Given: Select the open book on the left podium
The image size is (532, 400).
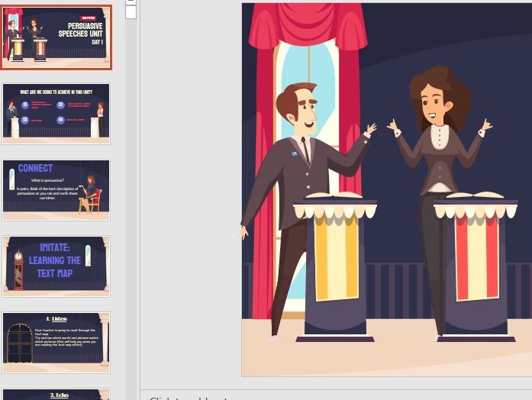Looking at the screenshot, I should coord(337,196).
